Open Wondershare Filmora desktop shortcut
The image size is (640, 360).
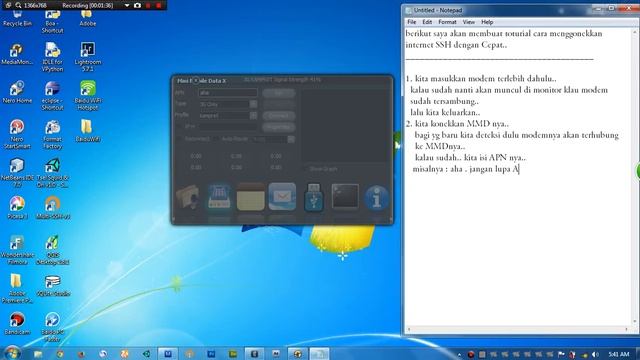pyautogui.click(x=17, y=250)
